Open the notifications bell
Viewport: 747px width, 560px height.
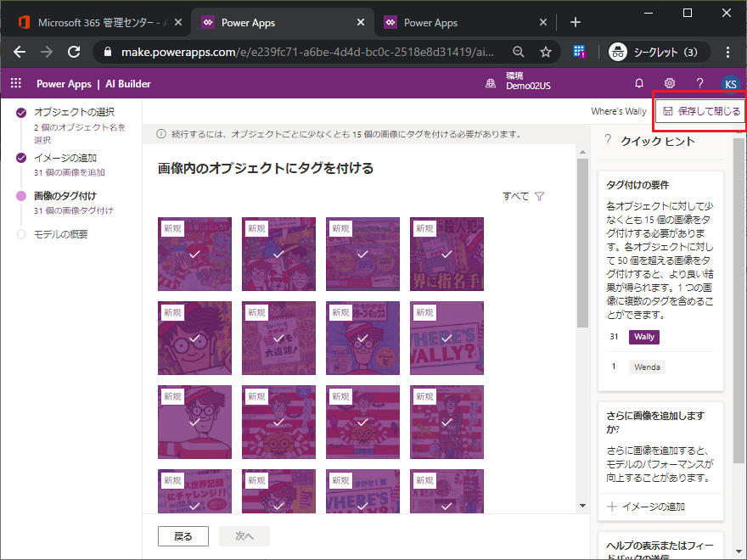639,83
